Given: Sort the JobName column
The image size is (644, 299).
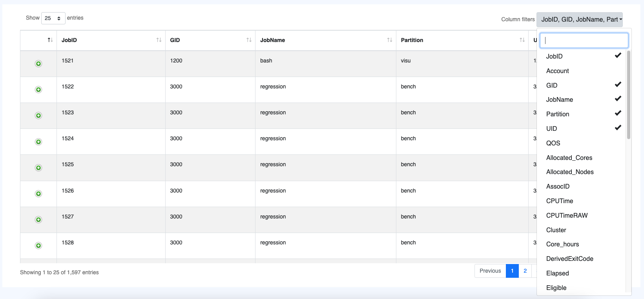Looking at the screenshot, I should (x=389, y=40).
